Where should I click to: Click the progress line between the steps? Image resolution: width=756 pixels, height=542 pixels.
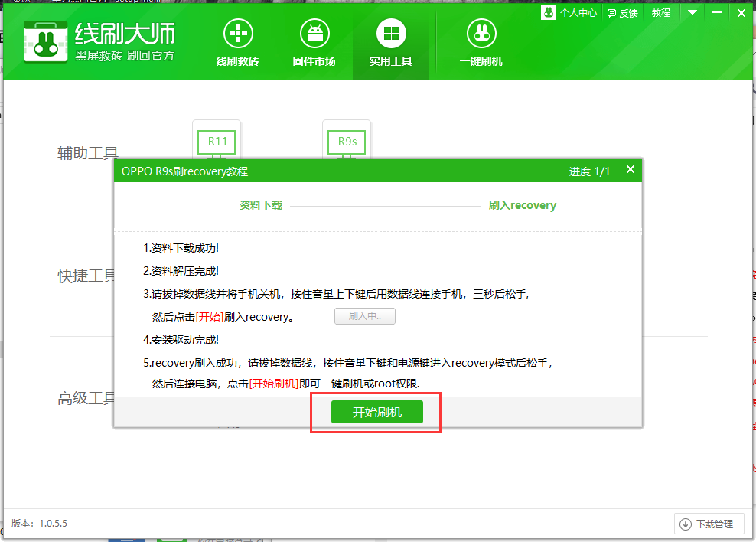pyautogui.click(x=385, y=207)
